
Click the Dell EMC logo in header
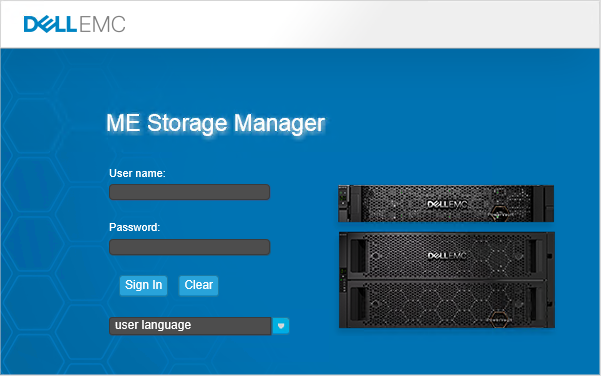[x=74, y=24]
